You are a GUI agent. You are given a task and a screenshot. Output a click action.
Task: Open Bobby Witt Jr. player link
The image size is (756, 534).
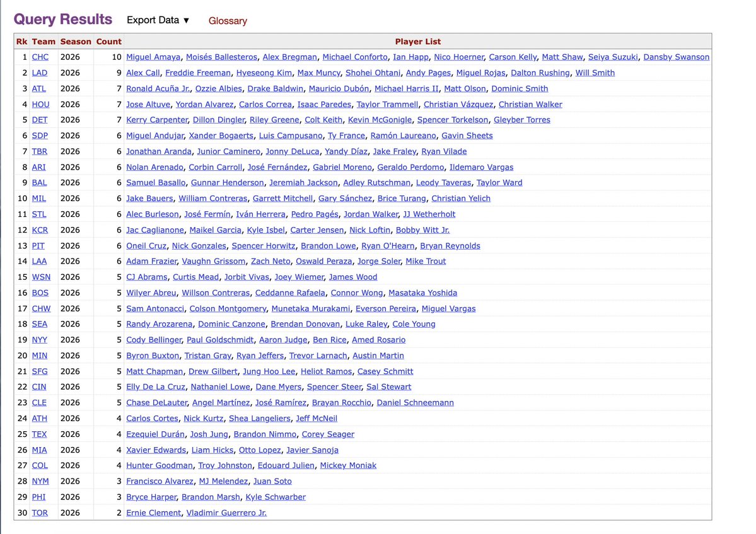423,230
